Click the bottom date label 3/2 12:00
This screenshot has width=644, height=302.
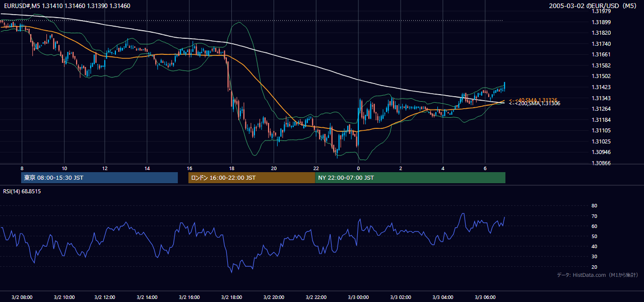tap(105, 297)
